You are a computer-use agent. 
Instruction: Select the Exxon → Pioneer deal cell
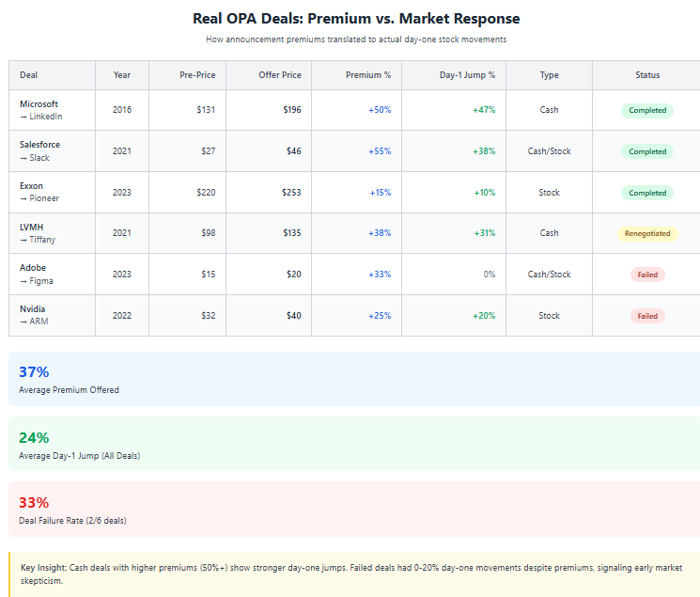(52, 192)
